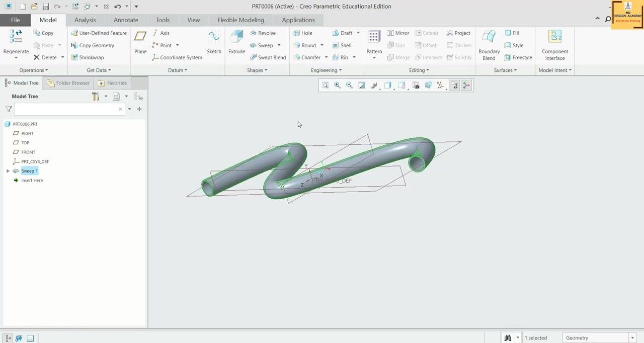Click the Round tool
644x343 pixels.
coord(305,45)
